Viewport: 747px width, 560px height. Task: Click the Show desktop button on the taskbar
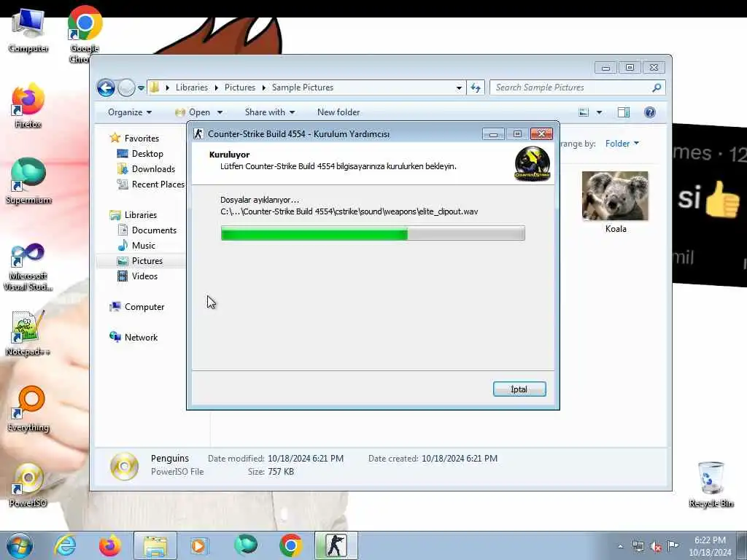[742, 545]
